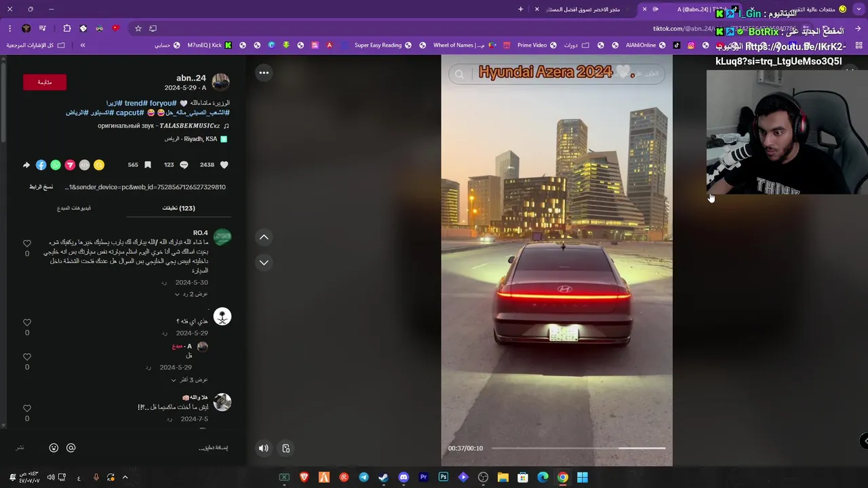868x488 pixels.
Task: Bookmark this page with the star icon
Action: 138,28
